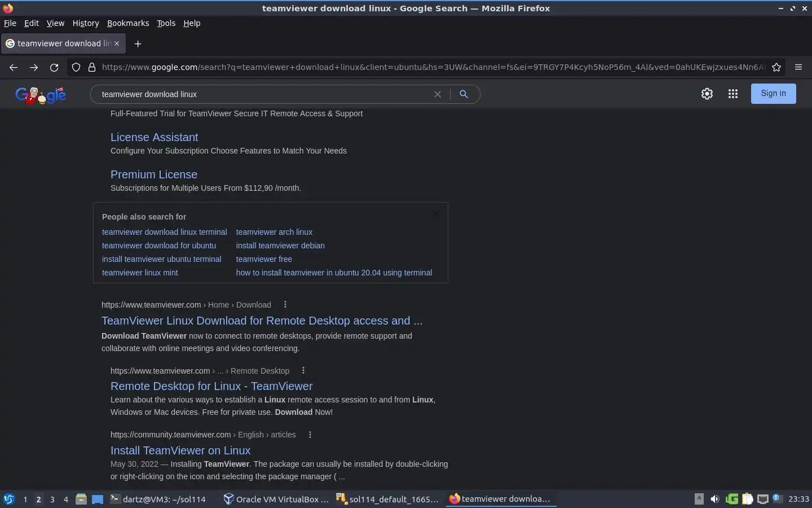This screenshot has width=812, height=508.
Task: Open Google quick settings gear
Action: pos(707,94)
